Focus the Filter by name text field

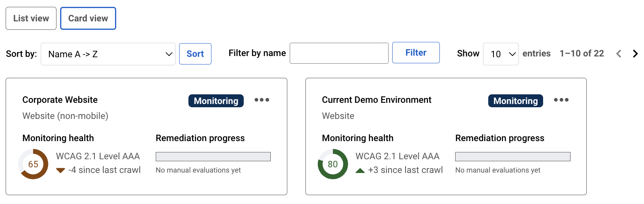pyautogui.click(x=339, y=53)
